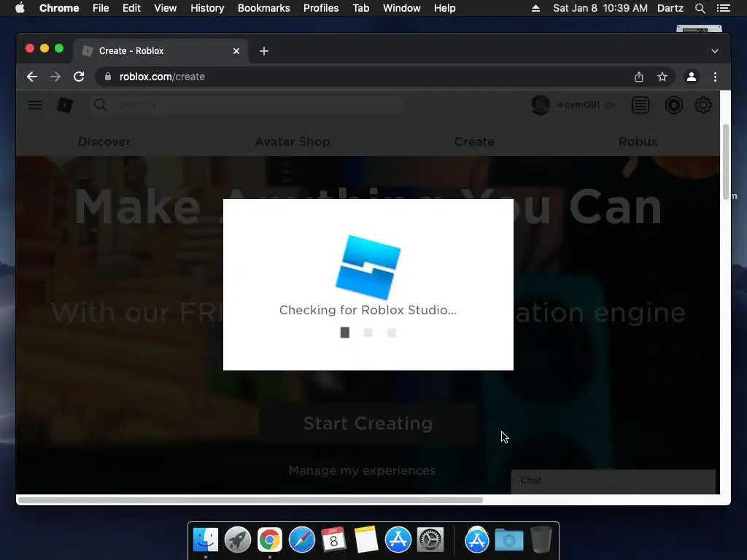Open the Apple menu
Image resolution: width=747 pixels, height=560 pixels.
pyautogui.click(x=20, y=8)
